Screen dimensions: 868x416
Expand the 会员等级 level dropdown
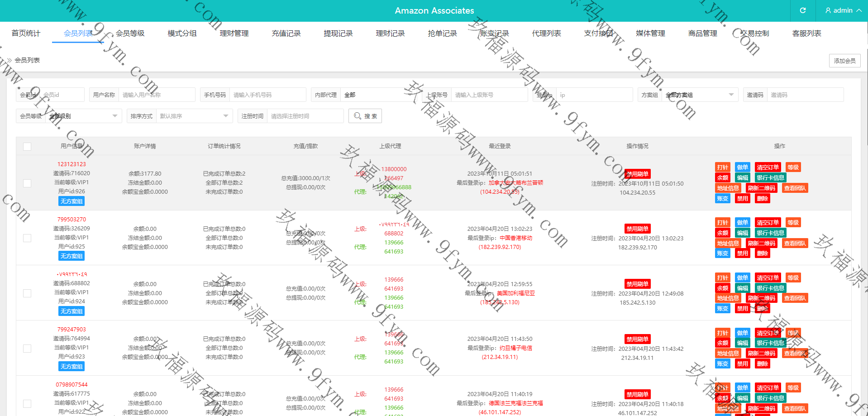[x=84, y=116]
